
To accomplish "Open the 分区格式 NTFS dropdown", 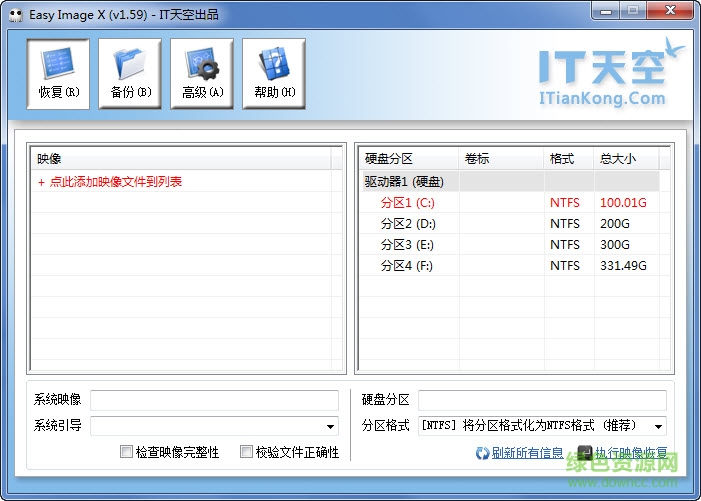I will pyautogui.click(x=658, y=427).
